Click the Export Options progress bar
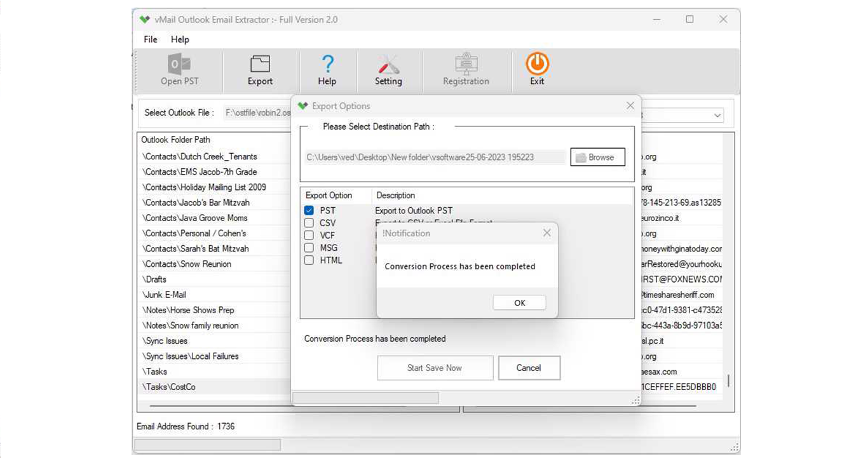The image size is (868, 458). 365,398
